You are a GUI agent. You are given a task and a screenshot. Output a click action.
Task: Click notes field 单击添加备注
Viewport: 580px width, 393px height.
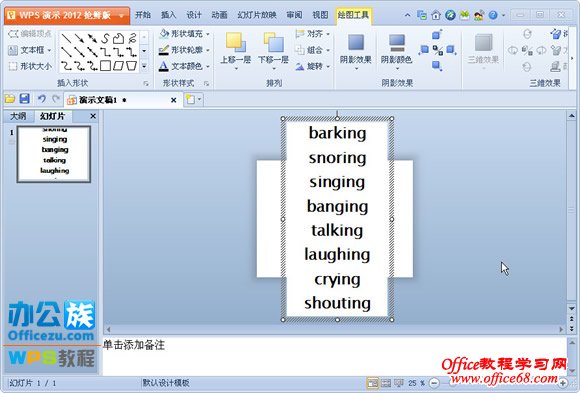tap(334, 356)
